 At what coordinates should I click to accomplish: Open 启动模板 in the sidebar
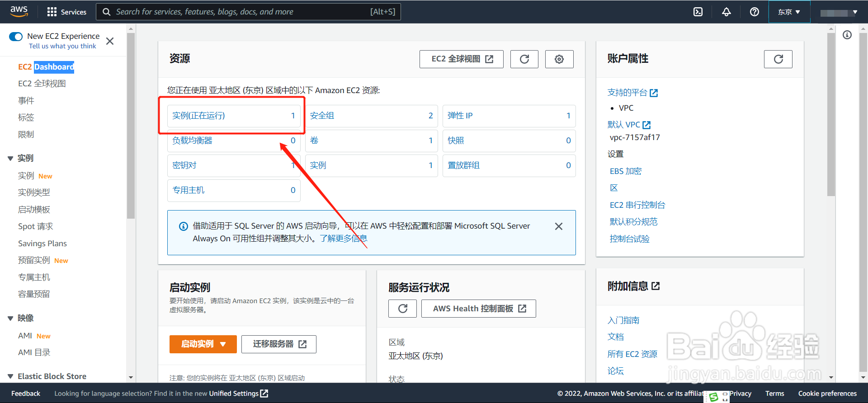(x=34, y=209)
